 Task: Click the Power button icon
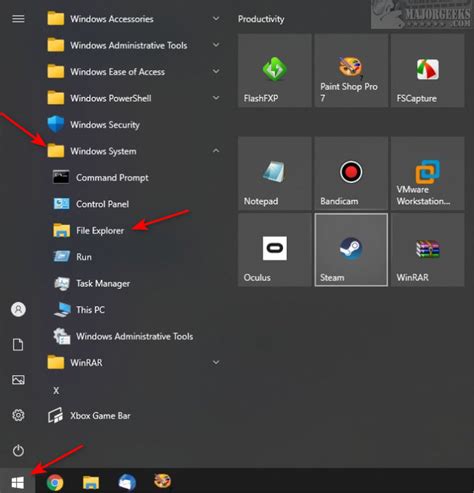coord(18,451)
